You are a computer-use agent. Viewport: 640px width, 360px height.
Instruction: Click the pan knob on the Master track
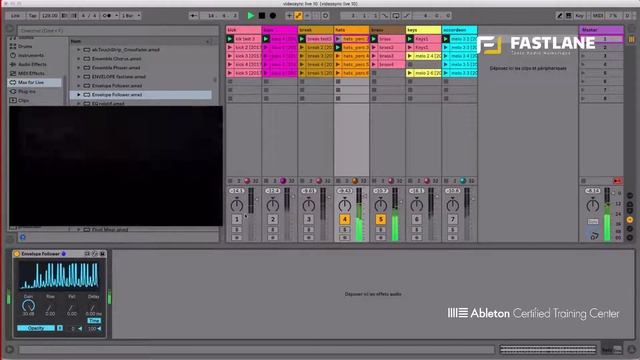point(593,205)
